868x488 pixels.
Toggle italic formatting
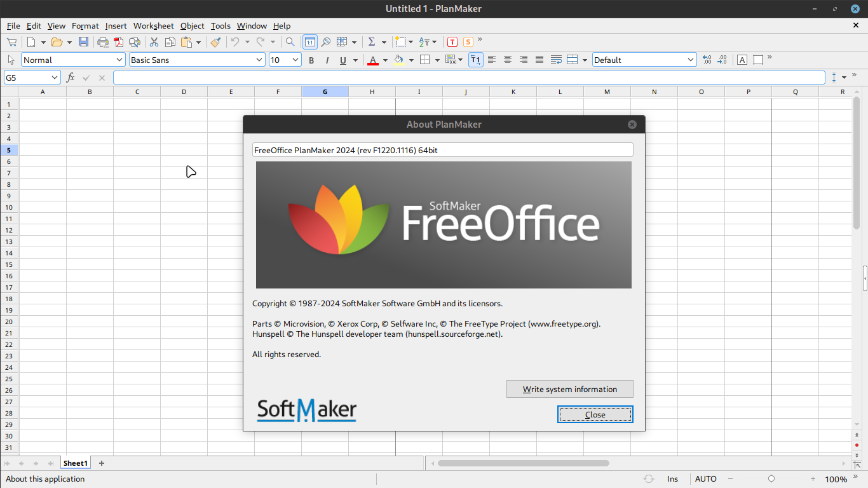[327, 60]
